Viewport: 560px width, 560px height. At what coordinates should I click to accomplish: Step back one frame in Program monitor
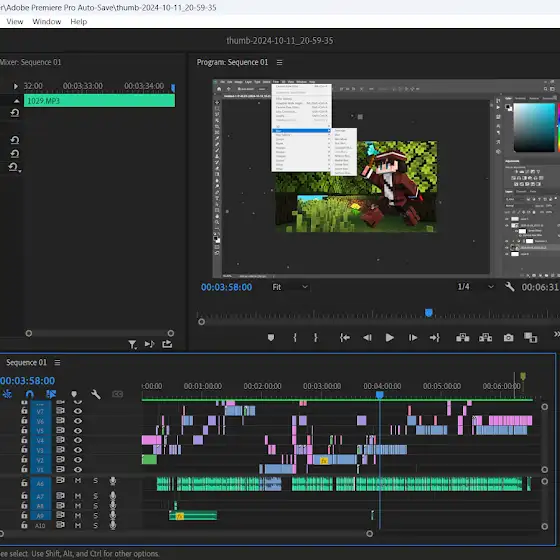tap(367, 338)
